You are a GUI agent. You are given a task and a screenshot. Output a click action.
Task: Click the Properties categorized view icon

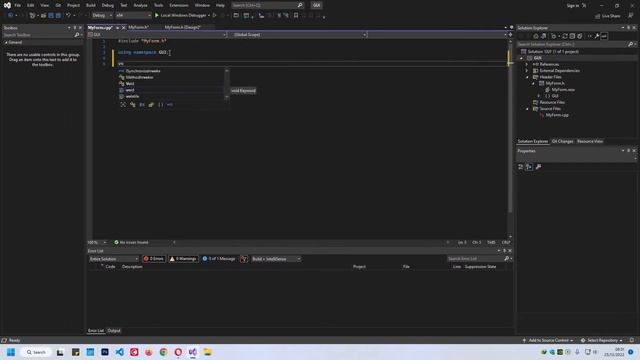(520, 167)
